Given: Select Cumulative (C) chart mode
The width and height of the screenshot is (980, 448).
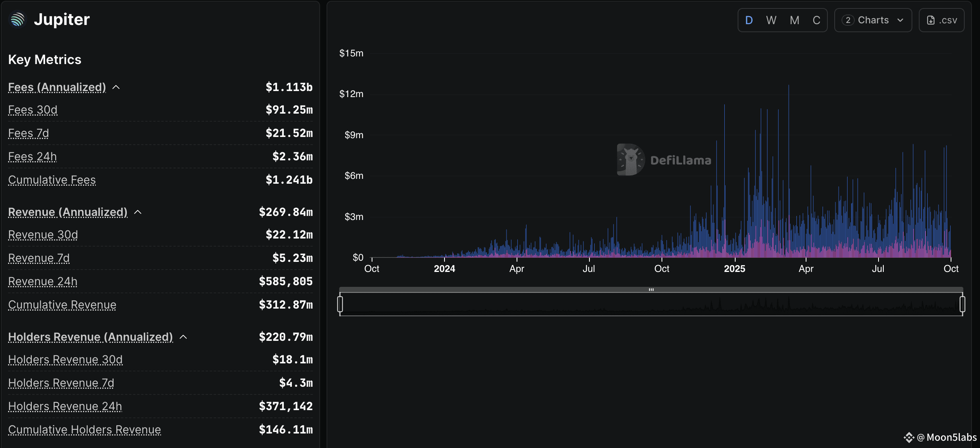Looking at the screenshot, I should tap(816, 20).
